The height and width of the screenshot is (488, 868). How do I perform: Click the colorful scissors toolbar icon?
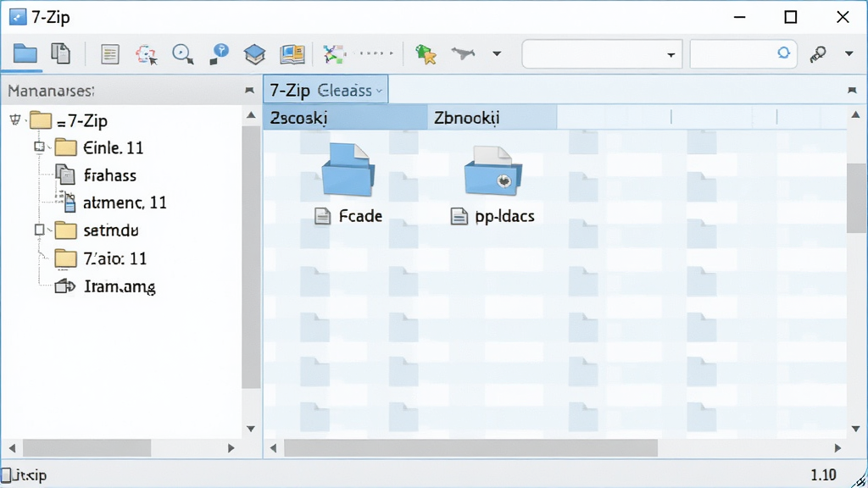(x=334, y=54)
